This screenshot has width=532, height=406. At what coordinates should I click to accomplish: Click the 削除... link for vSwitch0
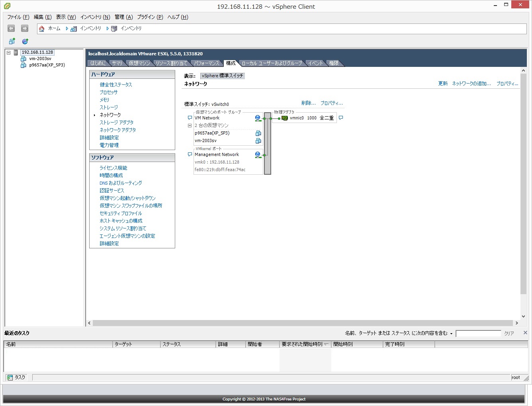[x=309, y=103]
